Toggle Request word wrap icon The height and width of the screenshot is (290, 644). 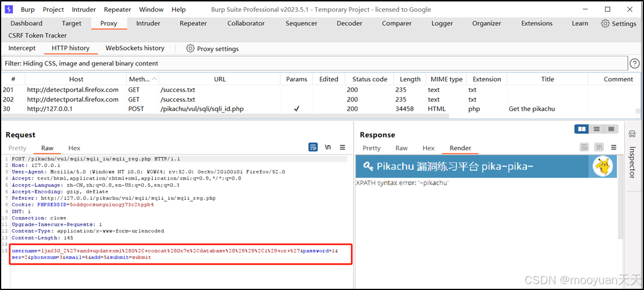point(313,147)
